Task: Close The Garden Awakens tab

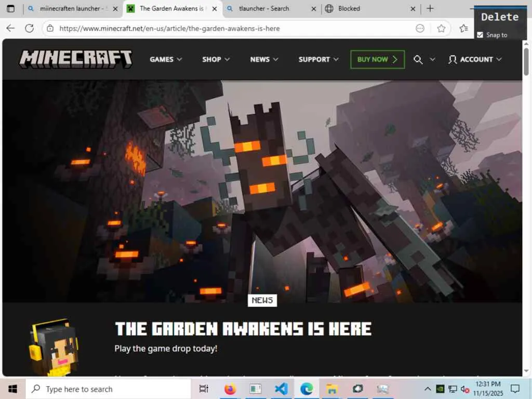Action: (x=215, y=9)
